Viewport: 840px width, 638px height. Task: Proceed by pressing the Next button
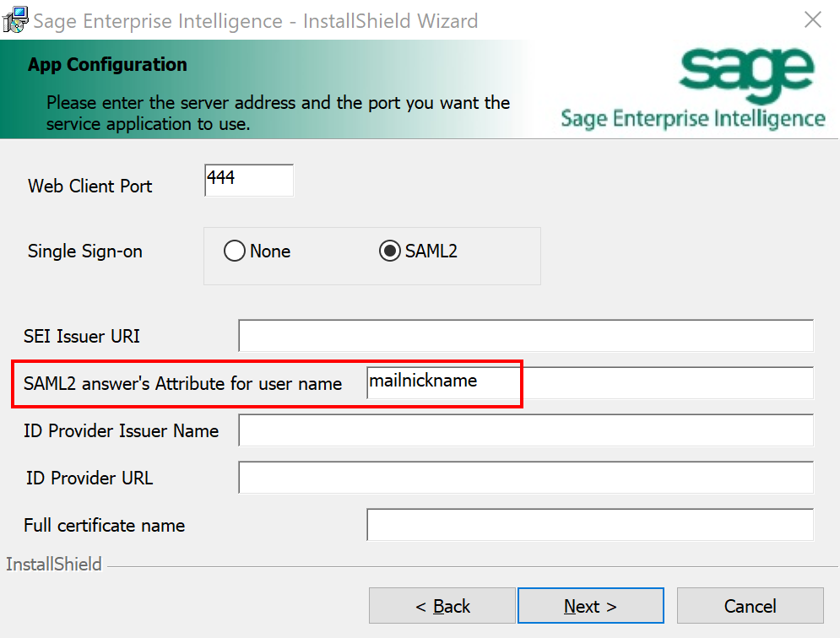coord(590,606)
